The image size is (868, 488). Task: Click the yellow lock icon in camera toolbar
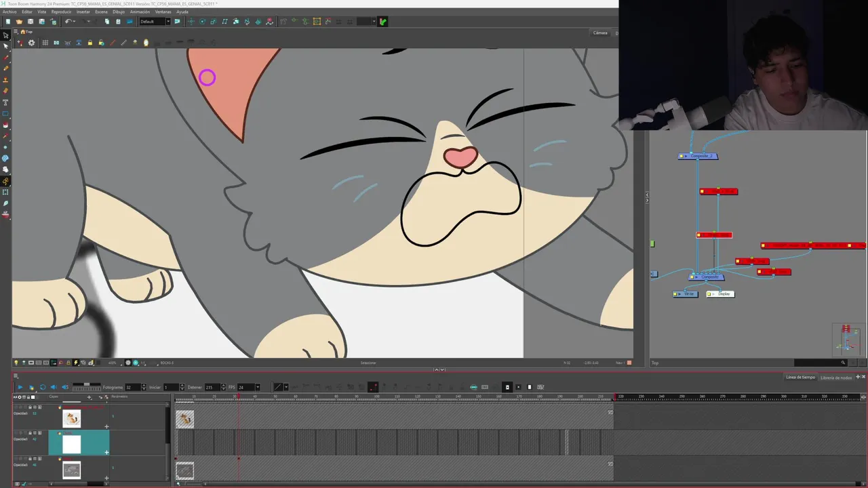[x=90, y=43]
